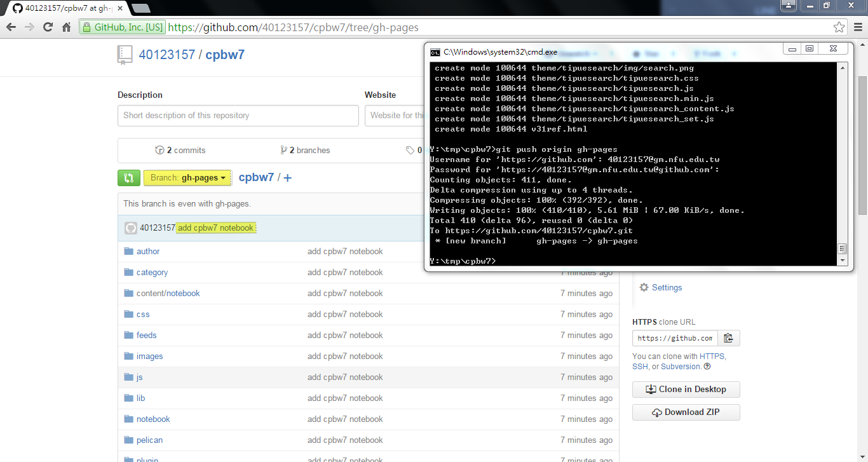Image resolution: width=868 pixels, height=462 pixels.
Task: Click the author folder icon
Action: coord(129,252)
